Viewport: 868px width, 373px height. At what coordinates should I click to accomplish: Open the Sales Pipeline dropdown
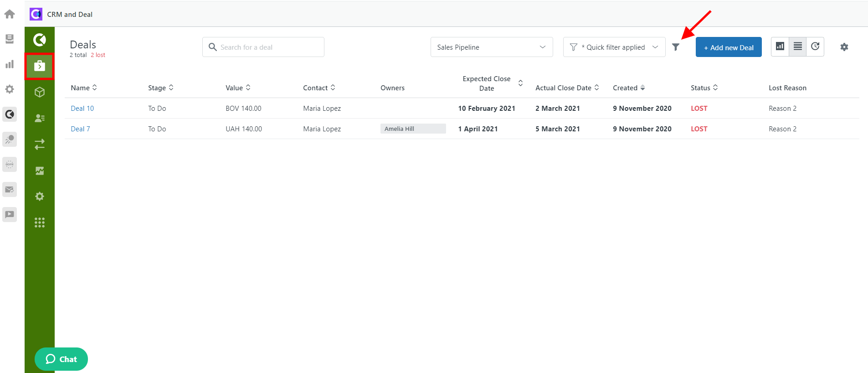tap(492, 47)
